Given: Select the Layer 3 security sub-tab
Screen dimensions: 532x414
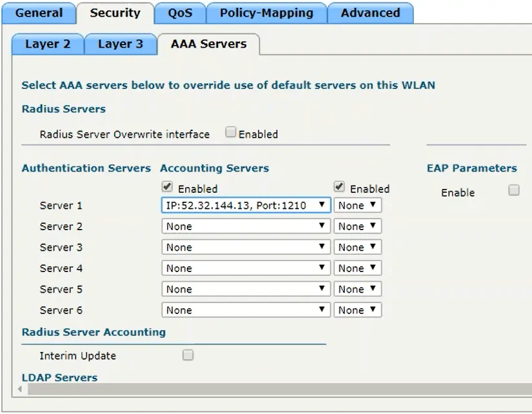Looking at the screenshot, I should tap(121, 44).
